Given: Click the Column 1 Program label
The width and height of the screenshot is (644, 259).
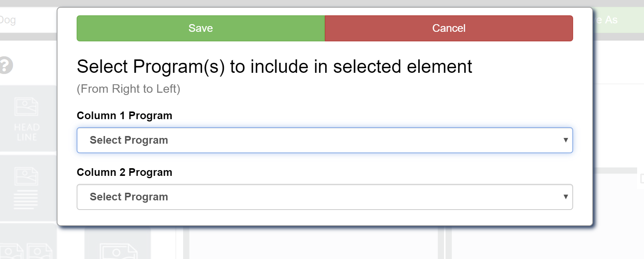Looking at the screenshot, I should [x=125, y=116].
